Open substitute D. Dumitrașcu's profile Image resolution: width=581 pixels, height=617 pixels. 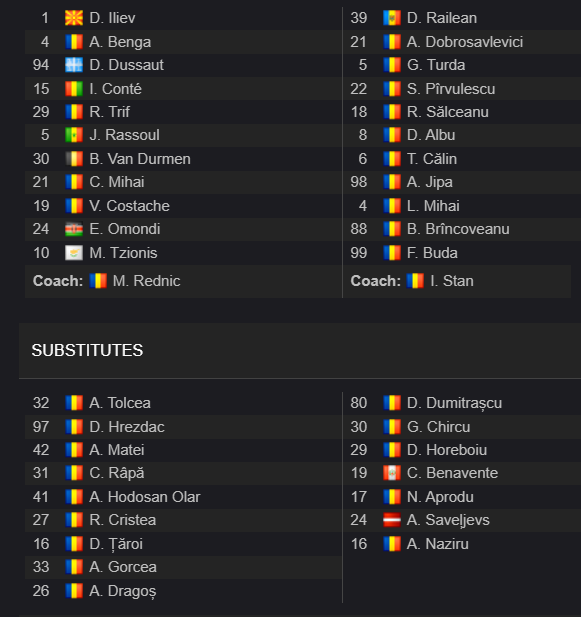tap(454, 403)
